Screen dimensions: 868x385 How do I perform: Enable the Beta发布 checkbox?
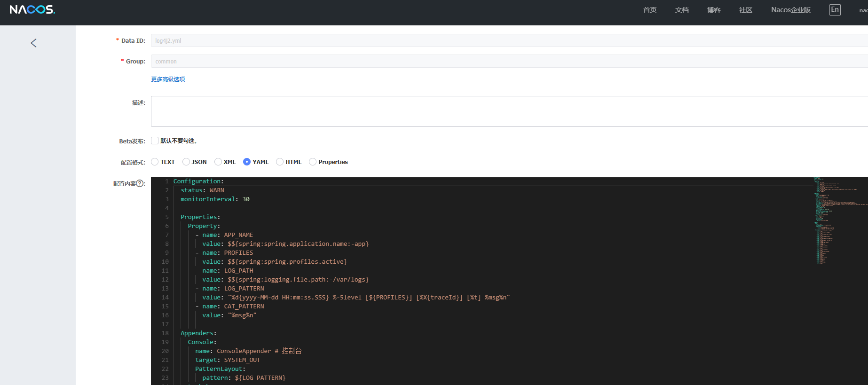click(x=155, y=141)
